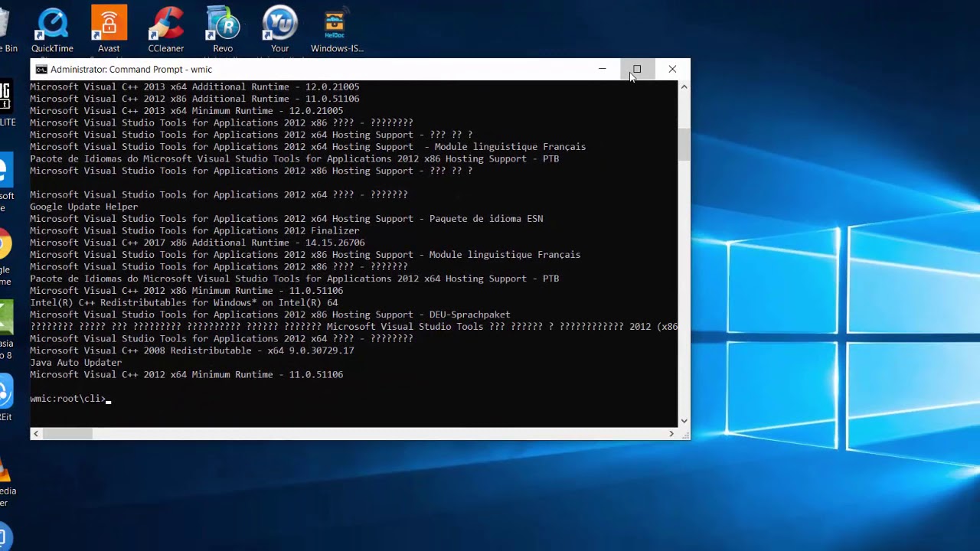Click the Visual C++ 2017 x86 Additional Runtime line
This screenshot has width=980, height=551.
click(198, 243)
